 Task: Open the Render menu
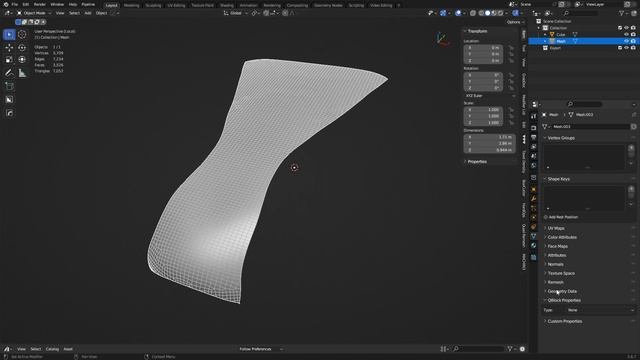click(x=40, y=4)
